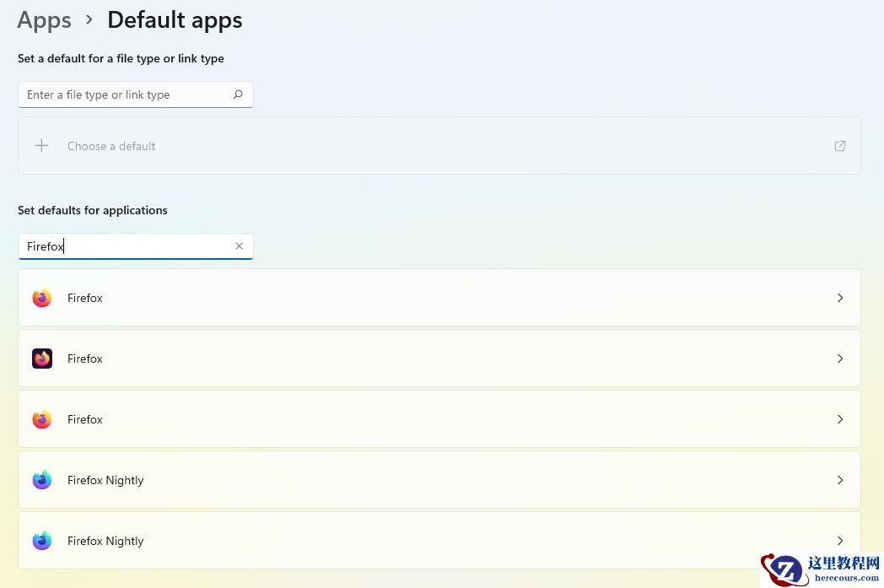Click the icon of the first Firefox Nightly row

click(41, 480)
